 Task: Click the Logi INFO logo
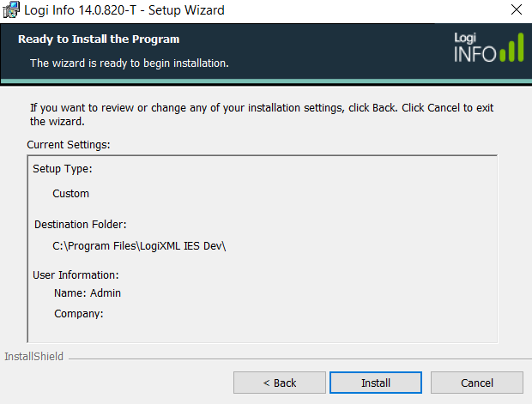click(488, 47)
